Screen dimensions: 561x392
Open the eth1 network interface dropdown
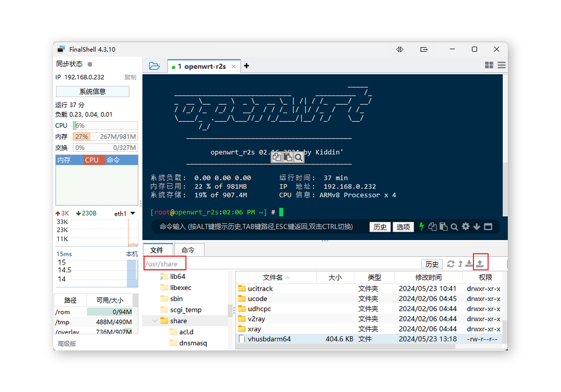[132, 213]
